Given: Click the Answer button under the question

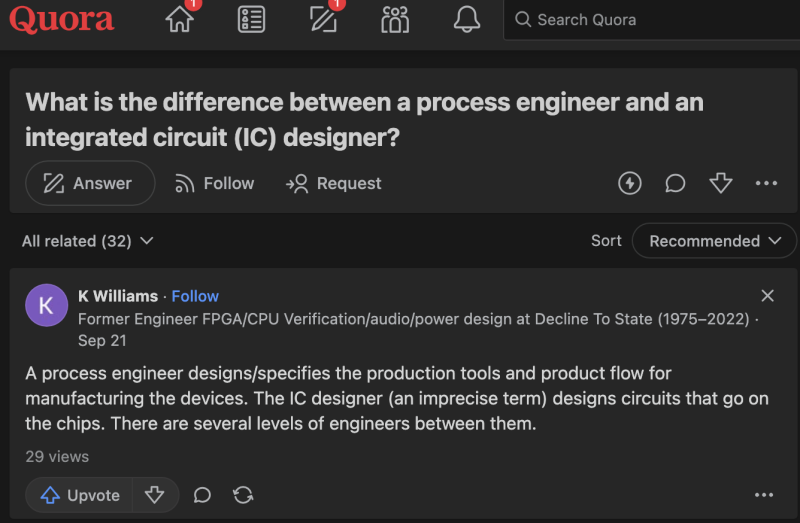Looking at the screenshot, I should 89,183.
